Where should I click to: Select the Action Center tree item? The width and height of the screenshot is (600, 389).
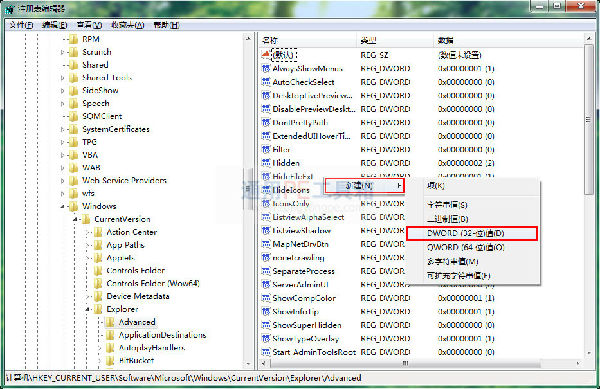coord(132,232)
